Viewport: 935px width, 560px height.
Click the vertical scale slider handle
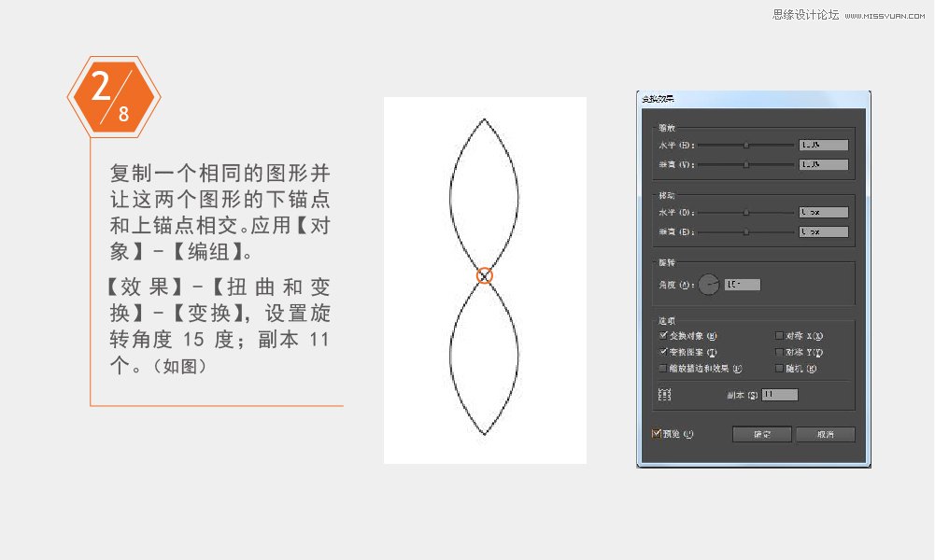point(744,165)
